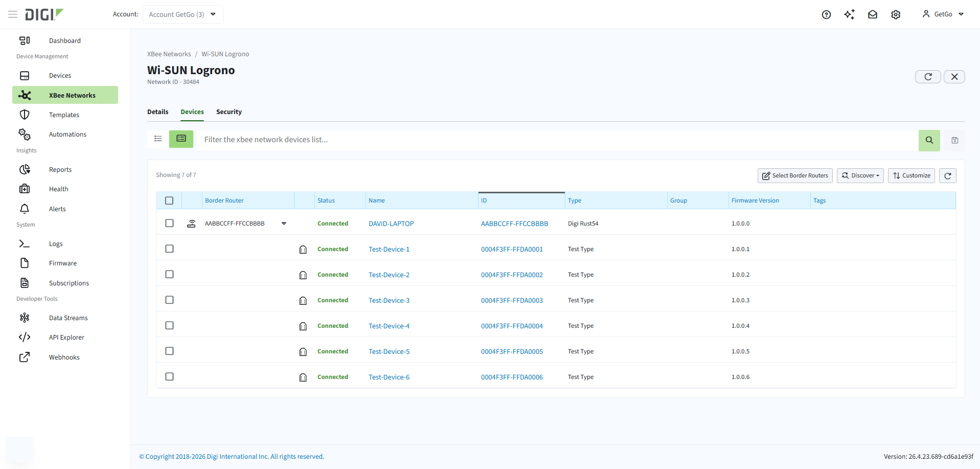Click the API Explorer code icon
The width and height of the screenshot is (980, 469).
pos(25,337)
